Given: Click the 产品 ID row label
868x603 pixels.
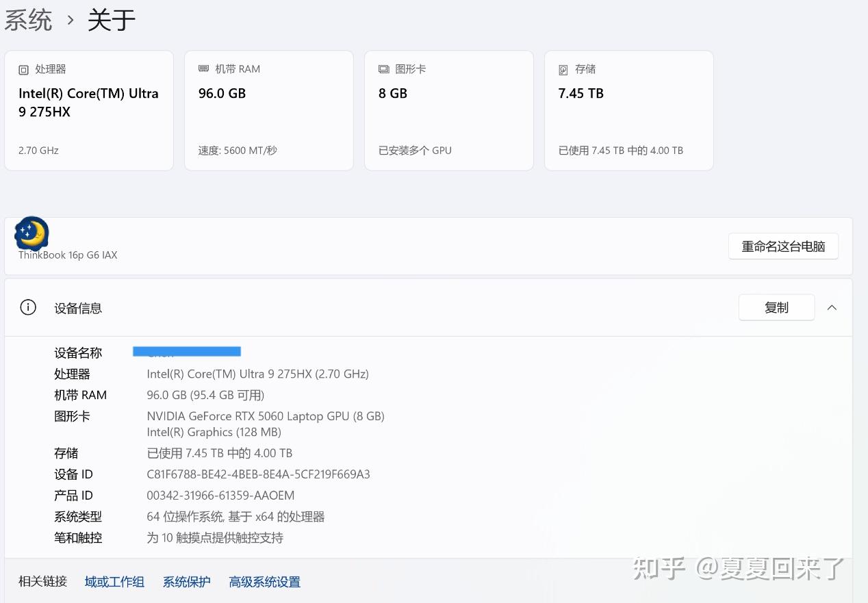Looking at the screenshot, I should click(x=73, y=496).
